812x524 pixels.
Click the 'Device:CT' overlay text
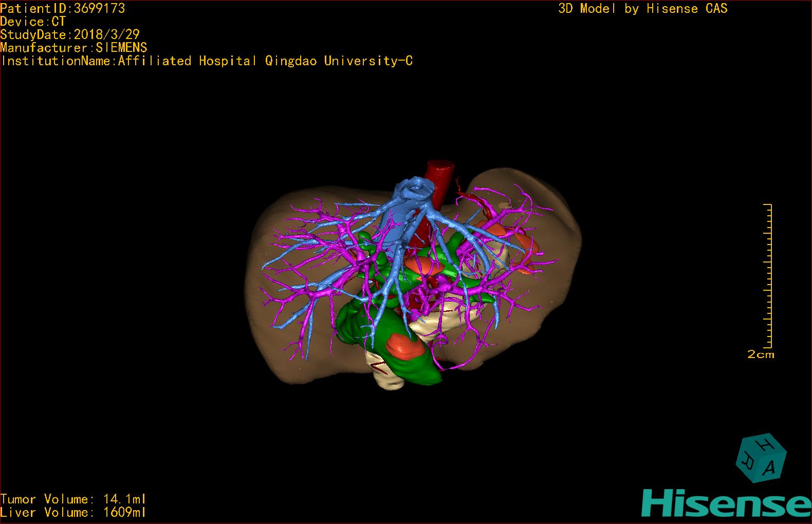pos(33,22)
